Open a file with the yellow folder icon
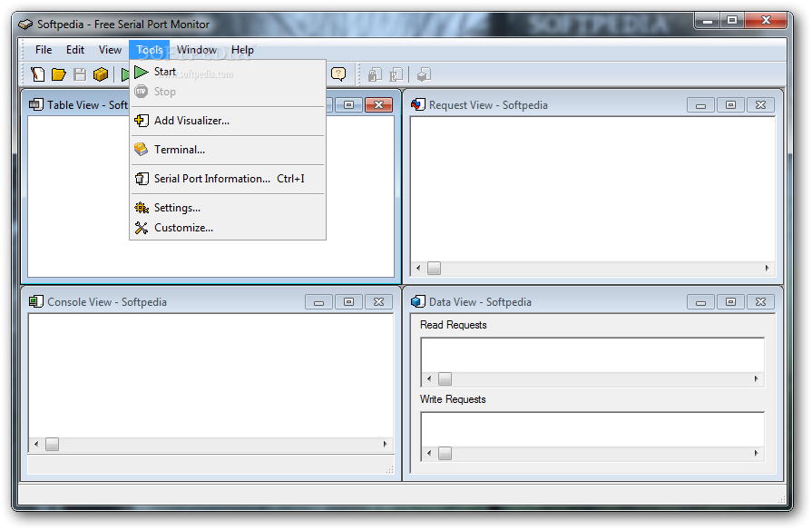Image resolution: width=812 pixels, height=530 pixels. click(58, 74)
